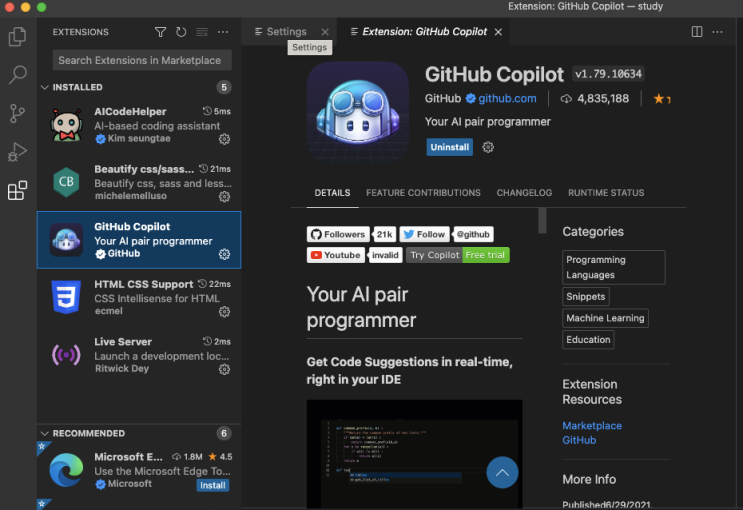Install the Microsoft Edge Tools extension
This screenshot has height=510, width=743.
click(213, 485)
